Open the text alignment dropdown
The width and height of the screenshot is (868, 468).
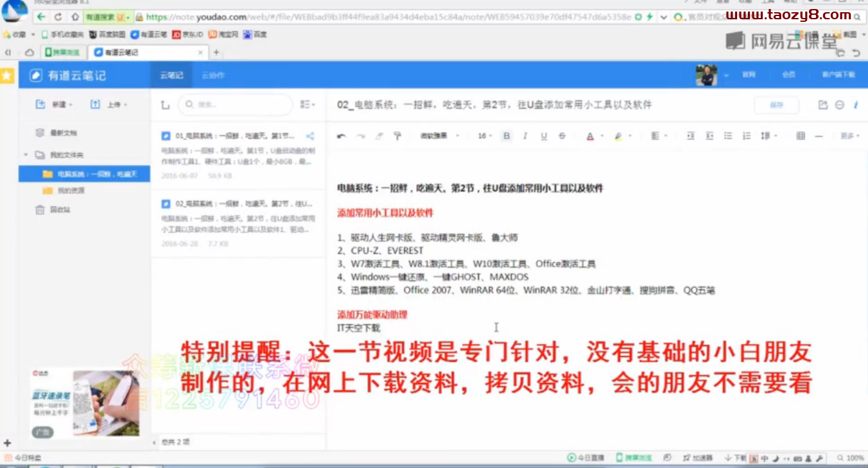(659, 136)
